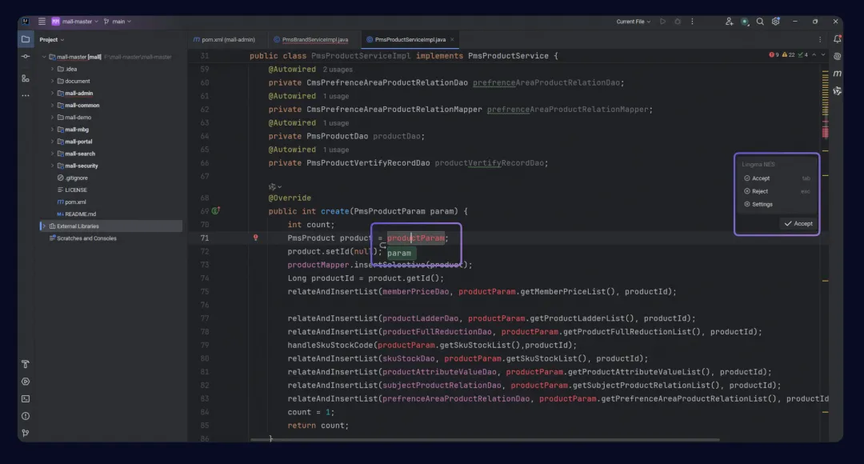Open the Maven tool window icon
The width and height of the screenshot is (864, 464).
pyautogui.click(x=837, y=73)
